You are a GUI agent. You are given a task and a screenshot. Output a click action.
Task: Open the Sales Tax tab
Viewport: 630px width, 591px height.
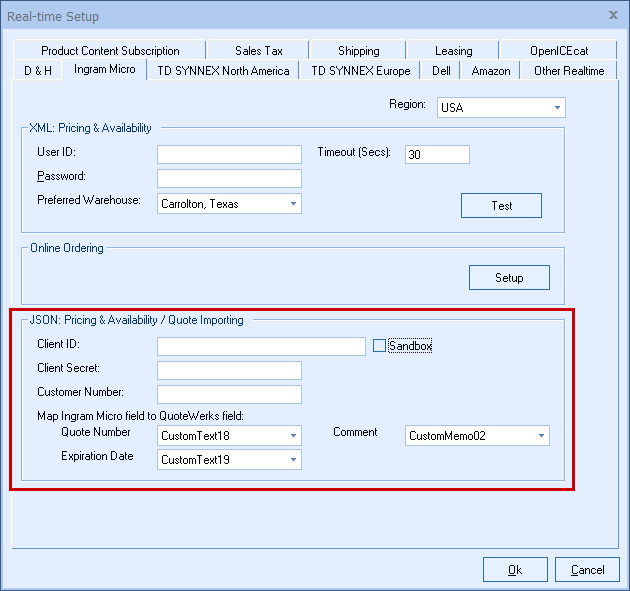[258, 50]
